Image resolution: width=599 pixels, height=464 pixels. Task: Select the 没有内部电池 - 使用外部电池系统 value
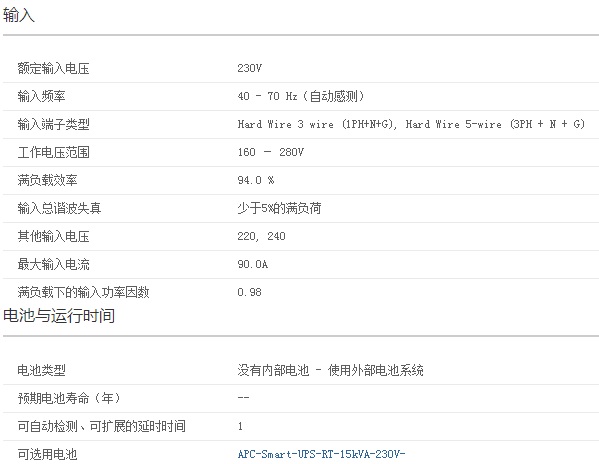(x=330, y=370)
